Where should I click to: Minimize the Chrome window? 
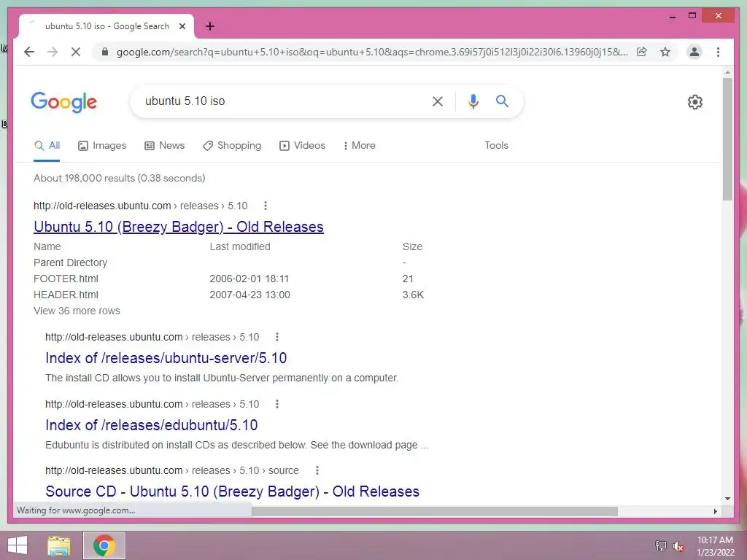click(672, 16)
